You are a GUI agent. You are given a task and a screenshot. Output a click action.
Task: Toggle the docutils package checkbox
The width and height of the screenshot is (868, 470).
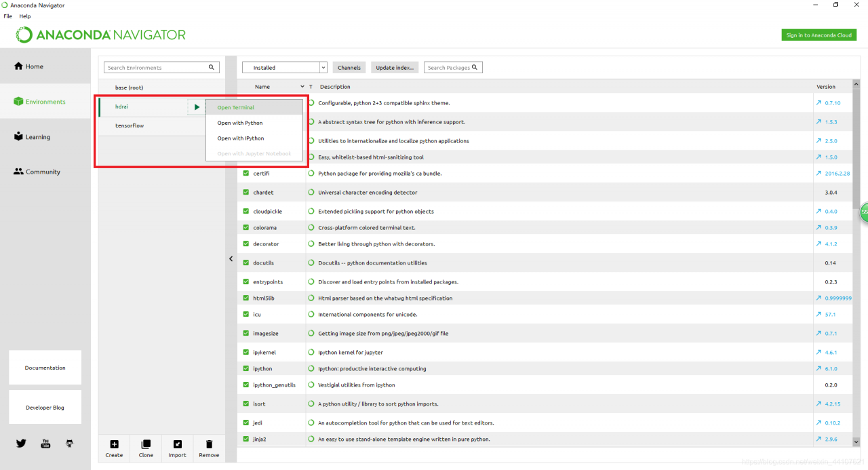coord(246,263)
